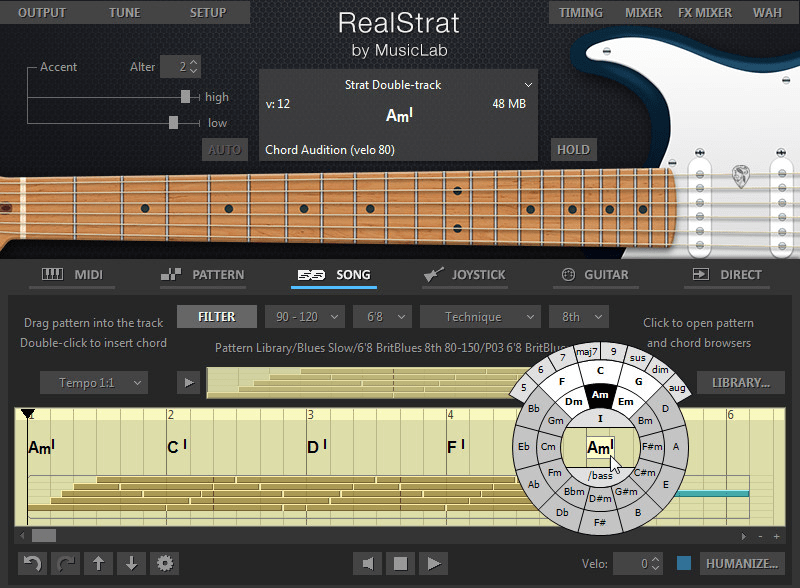Move selected pattern up in track
Image resolution: width=800 pixels, height=588 pixels.
pos(98,563)
